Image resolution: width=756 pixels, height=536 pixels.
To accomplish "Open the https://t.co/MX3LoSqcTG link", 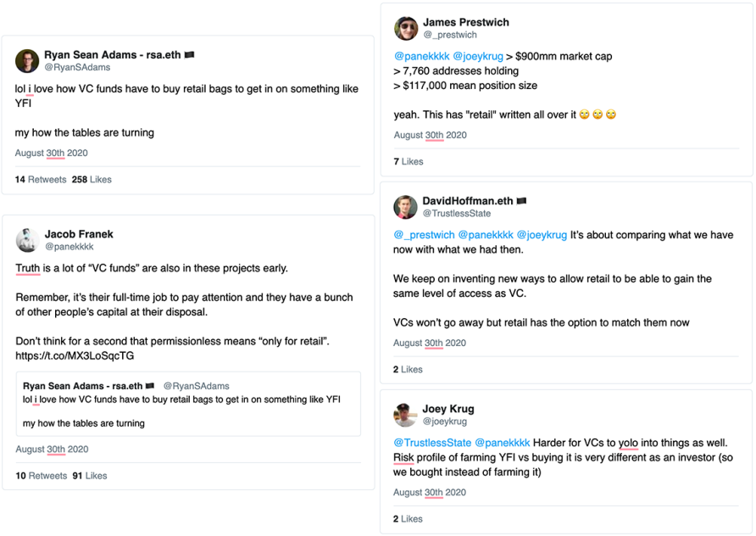I will (x=75, y=356).
